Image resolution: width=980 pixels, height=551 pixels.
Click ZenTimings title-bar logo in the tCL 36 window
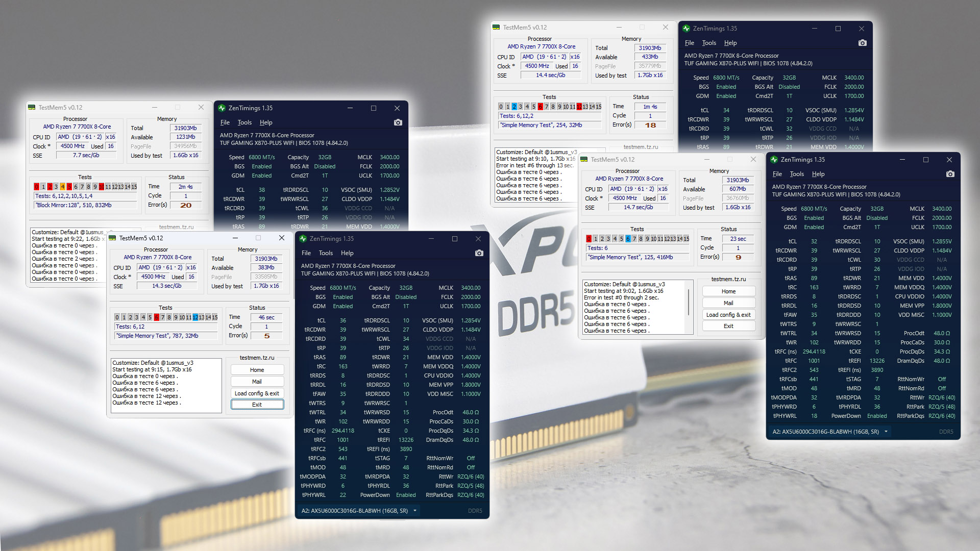[x=303, y=239]
